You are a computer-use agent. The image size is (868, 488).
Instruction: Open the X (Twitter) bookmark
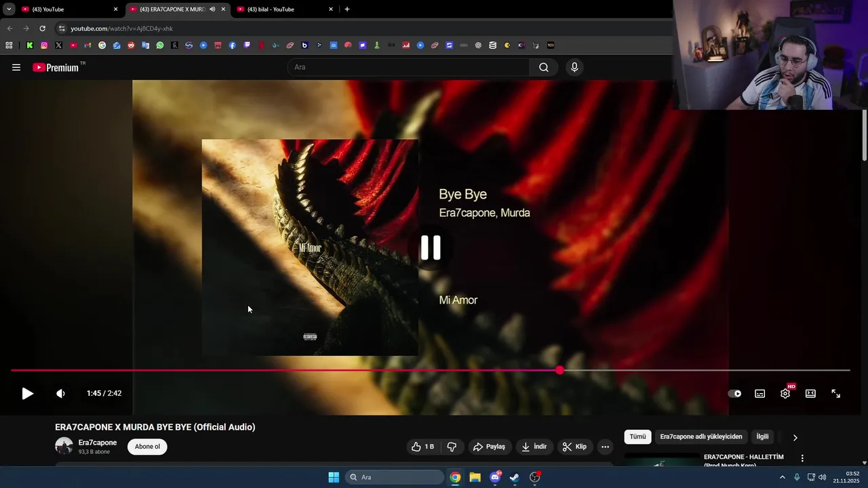click(58, 45)
